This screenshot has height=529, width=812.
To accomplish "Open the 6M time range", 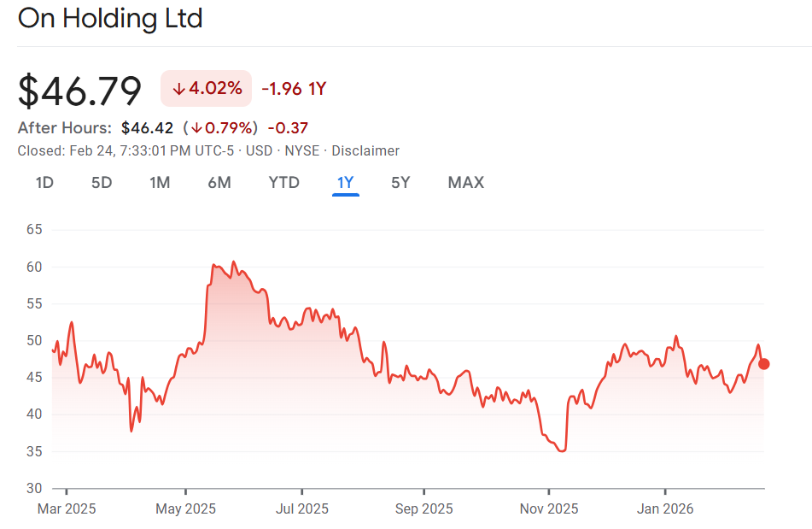I will coord(219,182).
